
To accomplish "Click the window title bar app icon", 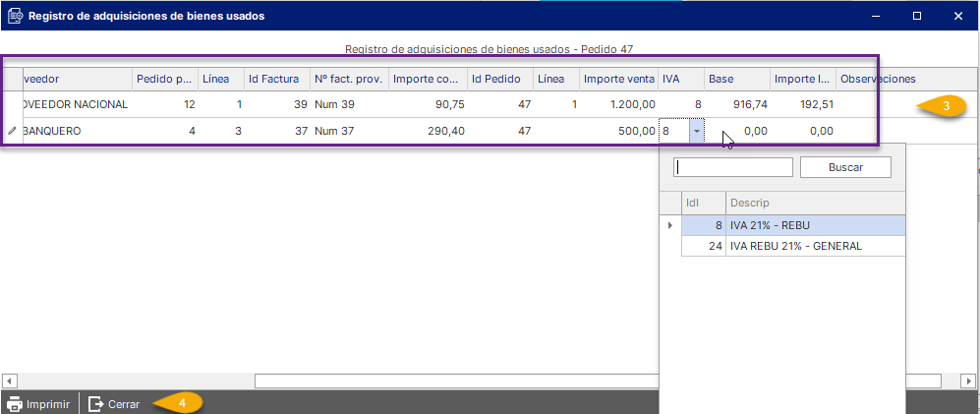I will click(x=15, y=17).
